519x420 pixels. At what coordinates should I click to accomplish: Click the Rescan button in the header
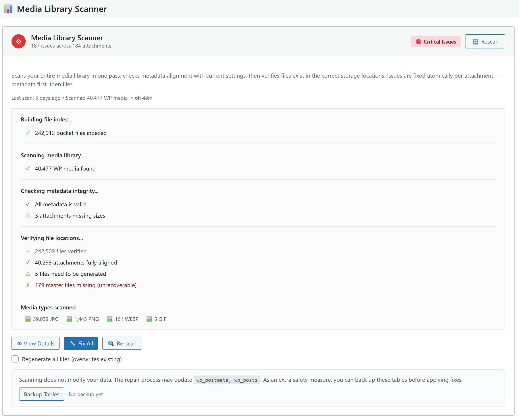(x=485, y=41)
